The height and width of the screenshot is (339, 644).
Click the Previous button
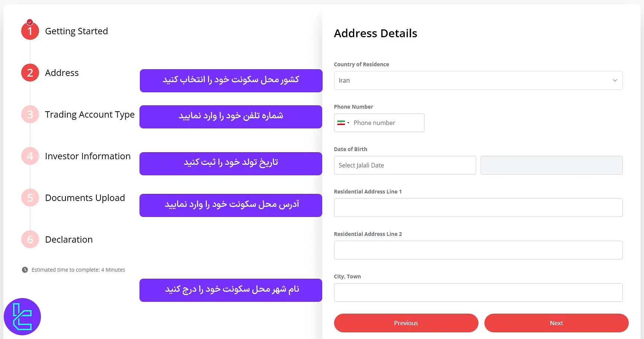(x=406, y=323)
